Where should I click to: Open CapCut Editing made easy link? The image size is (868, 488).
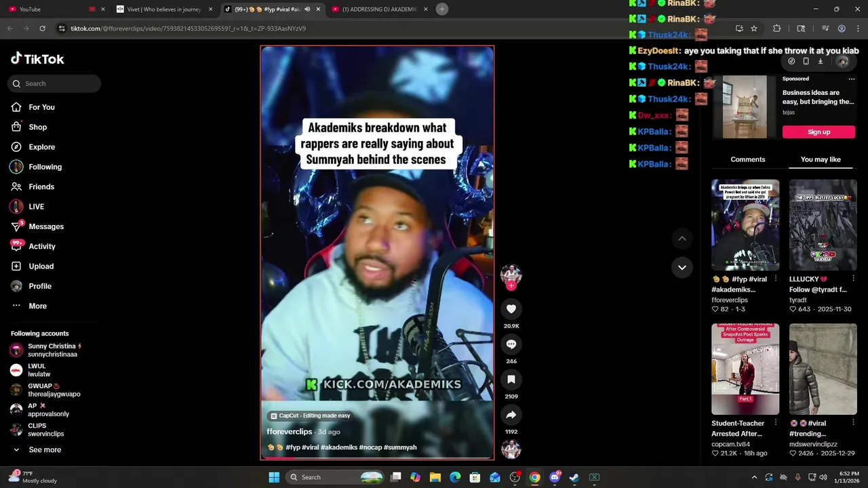coord(310,415)
